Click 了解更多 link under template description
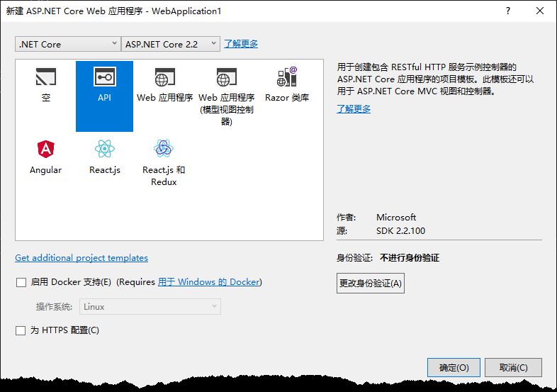Screen dimensions: 557x392 click(x=354, y=108)
